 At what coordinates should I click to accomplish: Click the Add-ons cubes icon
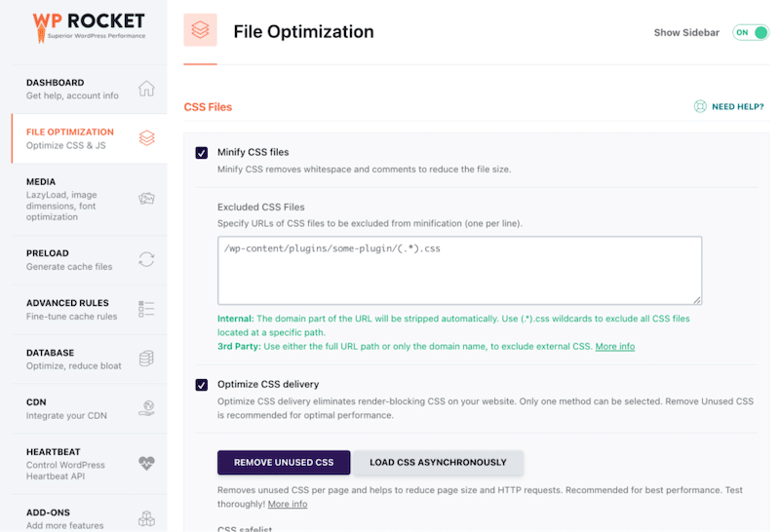click(x=146, y=517)
